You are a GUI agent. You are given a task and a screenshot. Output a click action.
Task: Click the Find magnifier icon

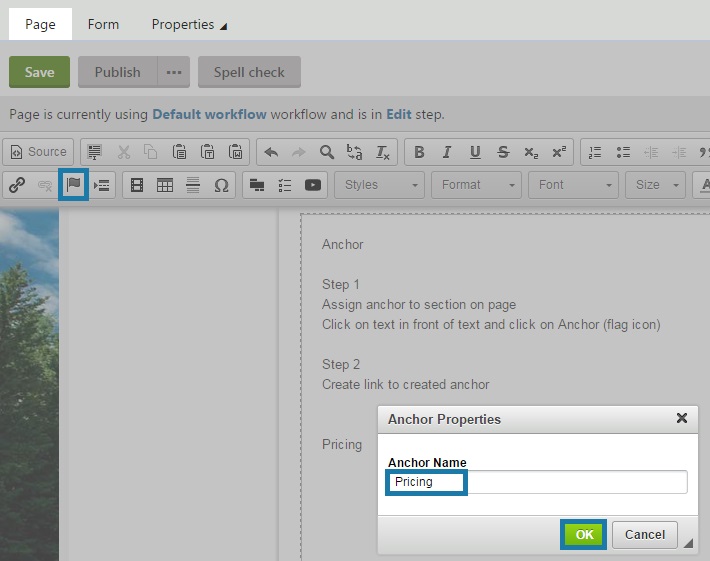click(x=326, y=152)
